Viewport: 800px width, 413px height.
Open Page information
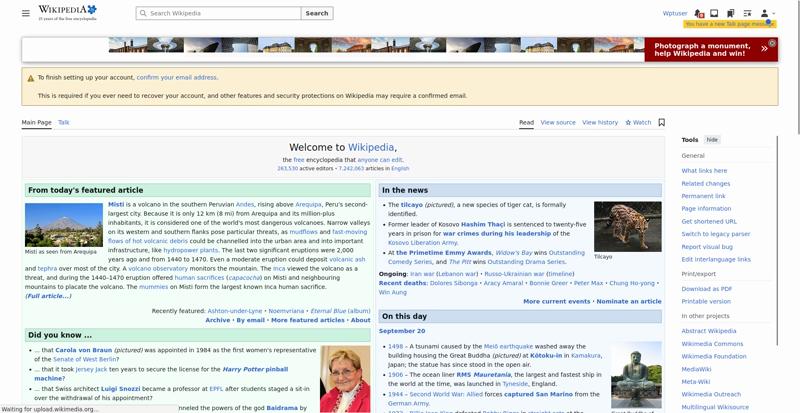point(706,208)
